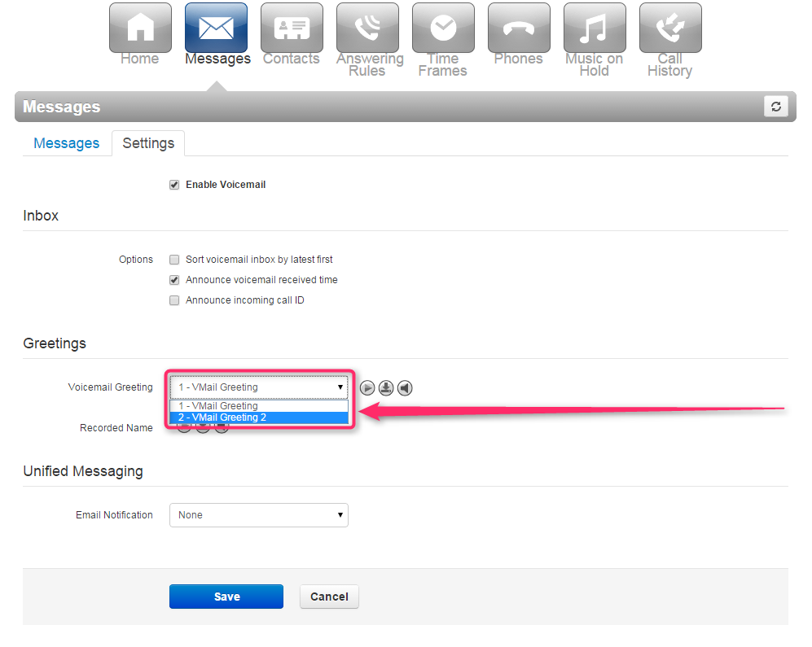Viewport: 812px width, 647px height.
Task: Click the speaker icon beside greeting controls
Action: click(405, 387)
